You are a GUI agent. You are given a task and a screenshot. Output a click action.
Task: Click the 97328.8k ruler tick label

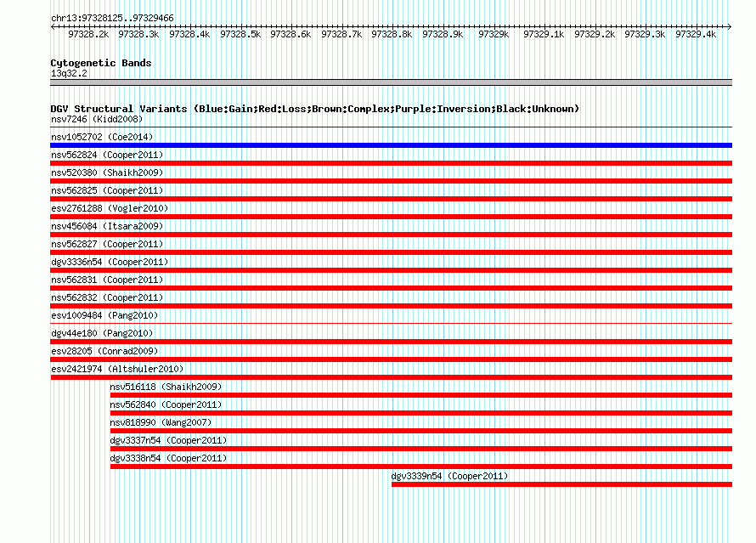click(392, 34)
